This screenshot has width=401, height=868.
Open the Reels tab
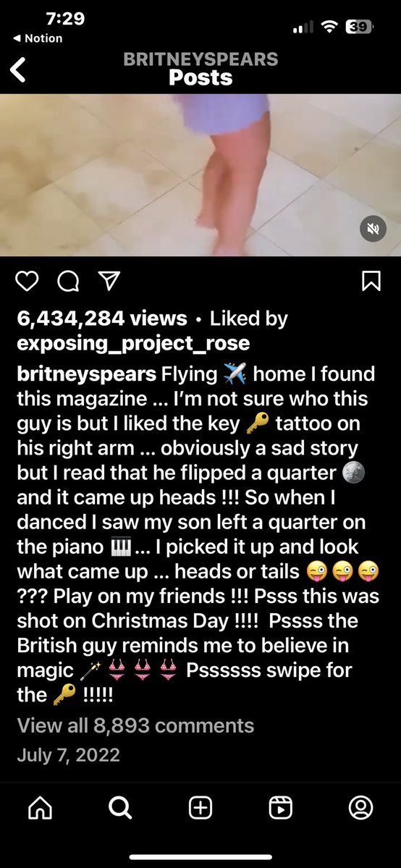pyautogui.click(x=281, y=808)
